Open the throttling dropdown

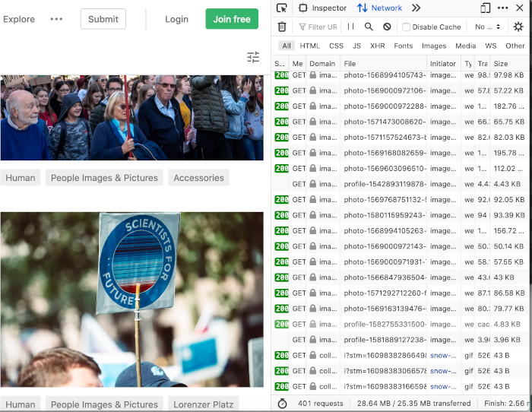tap(487, 27)
